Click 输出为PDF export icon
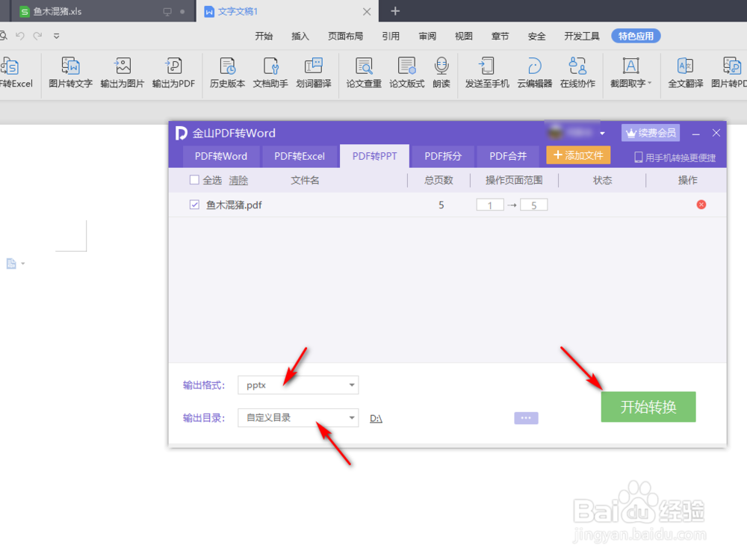 [173, 72]
